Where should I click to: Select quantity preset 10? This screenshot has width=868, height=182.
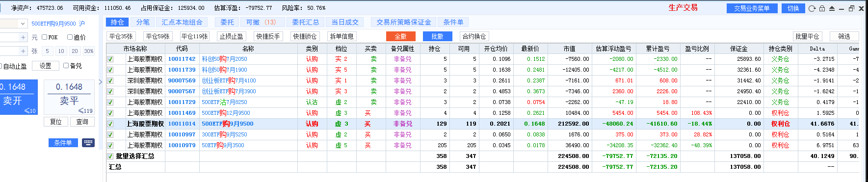pos(61,51)
